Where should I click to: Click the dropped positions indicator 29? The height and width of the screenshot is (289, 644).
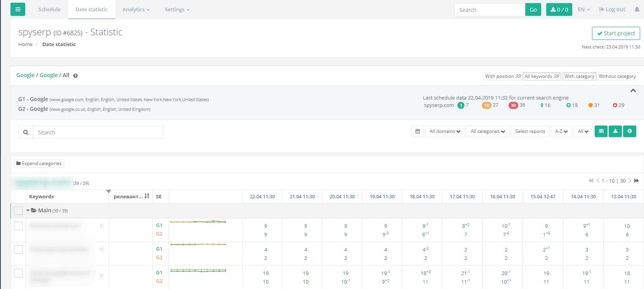[x=618, y=105]
